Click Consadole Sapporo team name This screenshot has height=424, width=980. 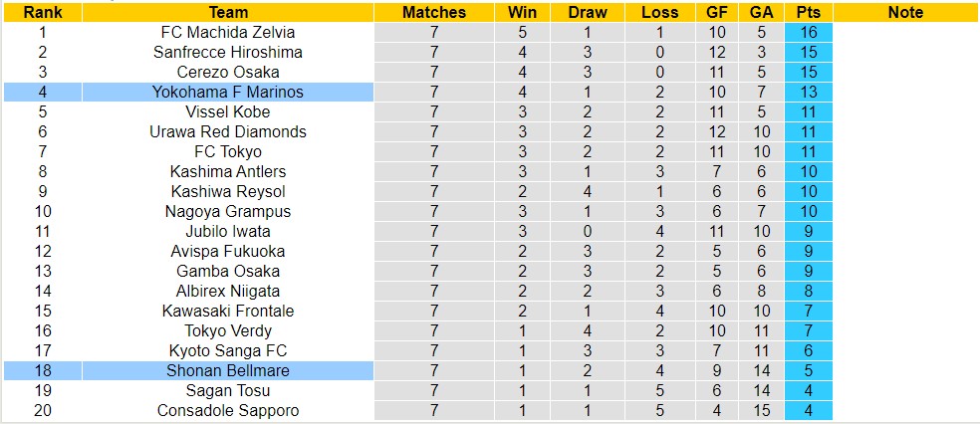pos(228,410)
